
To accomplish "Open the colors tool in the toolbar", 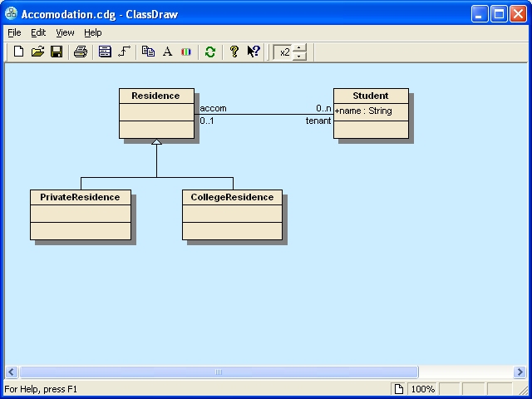I will (x=186, y=52).
